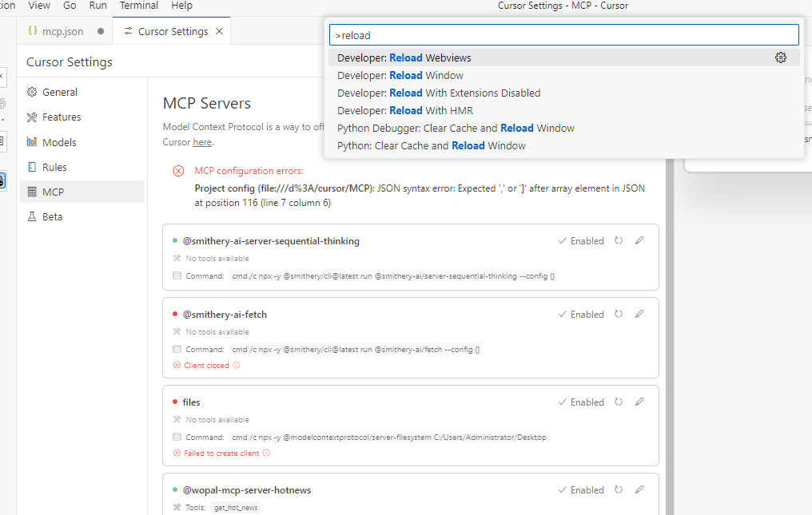Viewport: 812px width, 515px height.
Task: Toggle Enabled for files server
Action: [581, 402]
